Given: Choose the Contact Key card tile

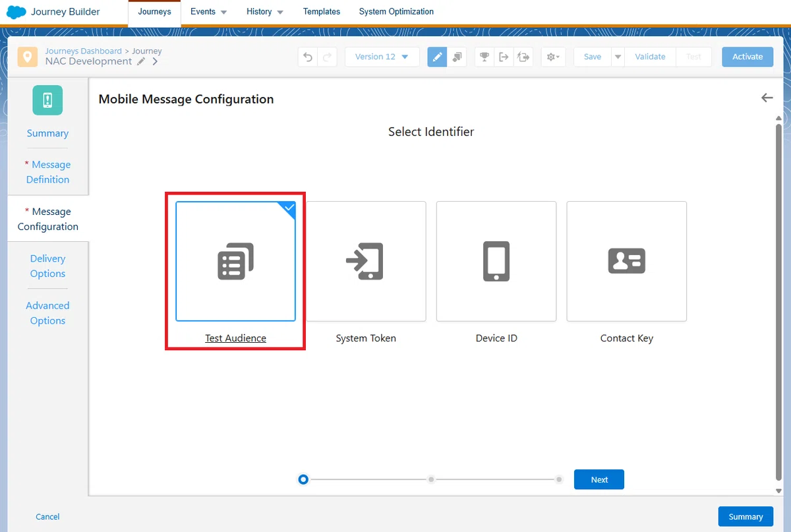Looking at the screenshot, I should (x=627, y=261).
